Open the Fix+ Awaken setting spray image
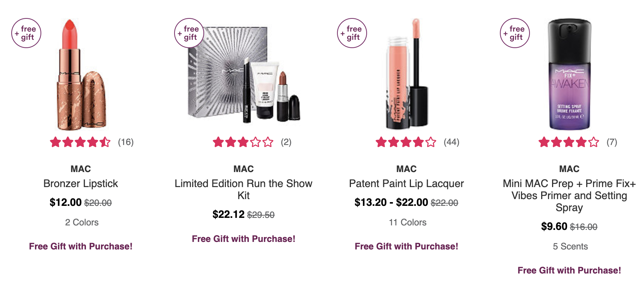644x287 pixels. tap(569, 74)
